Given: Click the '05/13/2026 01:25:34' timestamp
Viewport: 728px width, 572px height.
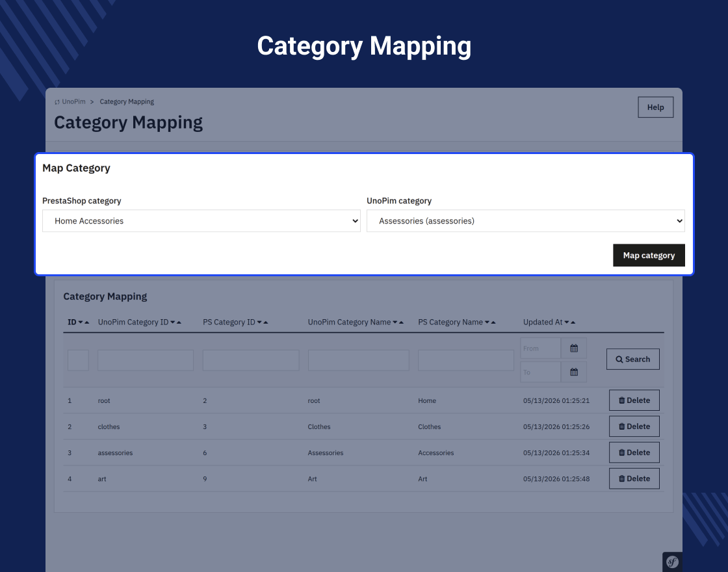Looking at the screenshot, I should coord(556,452).
